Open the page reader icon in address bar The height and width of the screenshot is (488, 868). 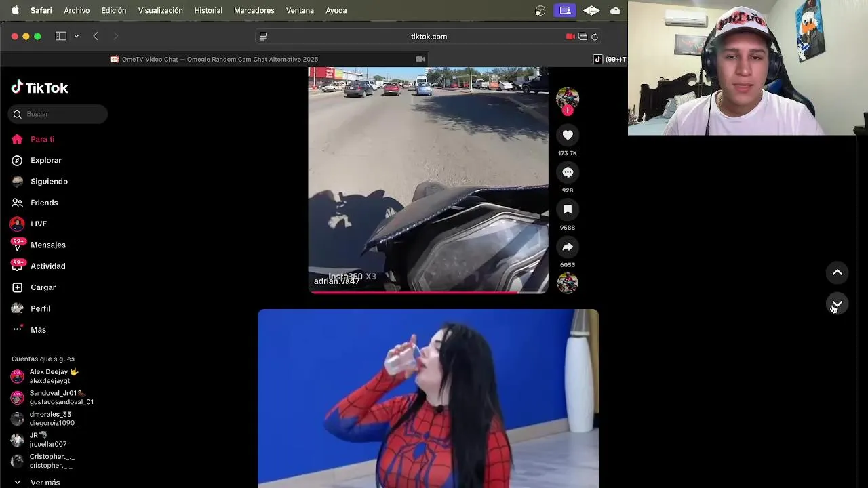[263, 37]
